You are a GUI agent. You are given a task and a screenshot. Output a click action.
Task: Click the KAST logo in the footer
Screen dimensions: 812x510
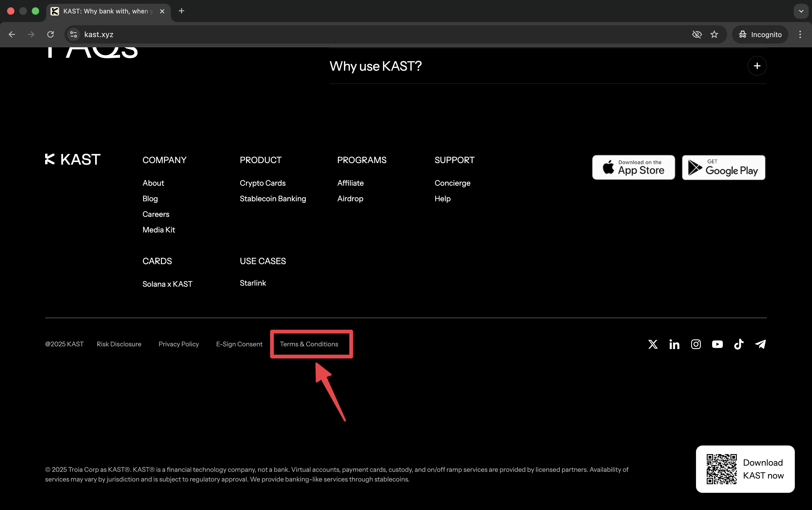click(x=73, y=159)
